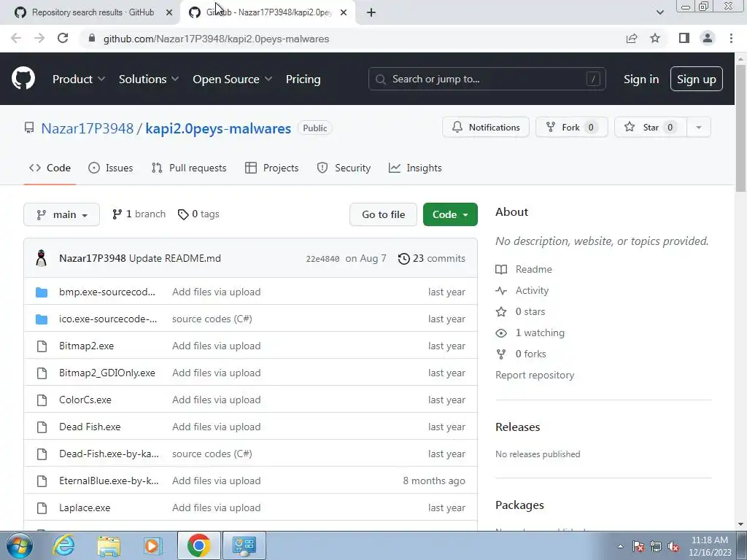Expand the Open Source menu
The image size is (747, 560).
point(233,79)
